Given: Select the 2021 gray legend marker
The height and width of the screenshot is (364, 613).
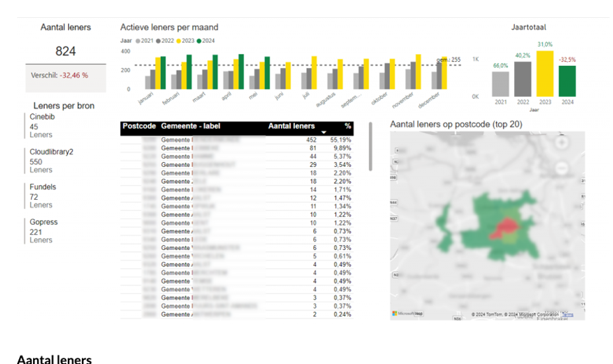Looking at the screenshot, I should [x=138, y=41].
